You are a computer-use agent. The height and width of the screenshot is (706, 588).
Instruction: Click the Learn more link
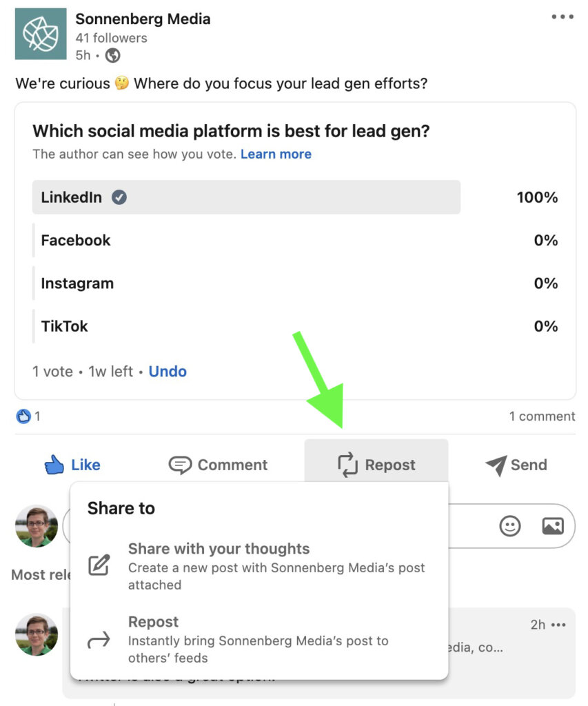tap(276, 154)
